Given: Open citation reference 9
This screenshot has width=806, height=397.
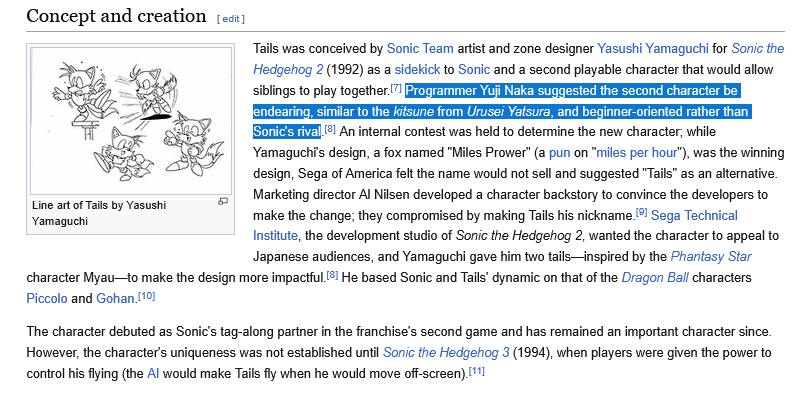Looking at the screenshot, I should coord(642,212).
